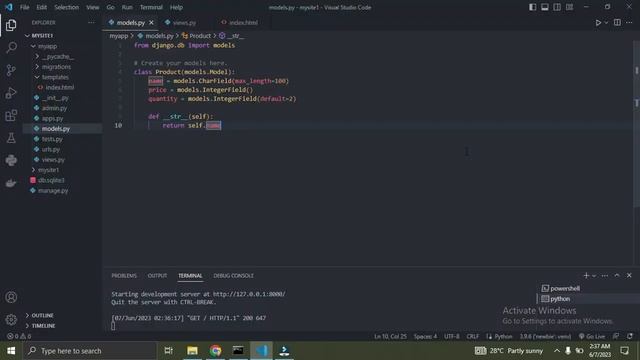Open the Terminal menu
Image resolution: width=640 pixels, height=360 pixels.
click(151, 7)
